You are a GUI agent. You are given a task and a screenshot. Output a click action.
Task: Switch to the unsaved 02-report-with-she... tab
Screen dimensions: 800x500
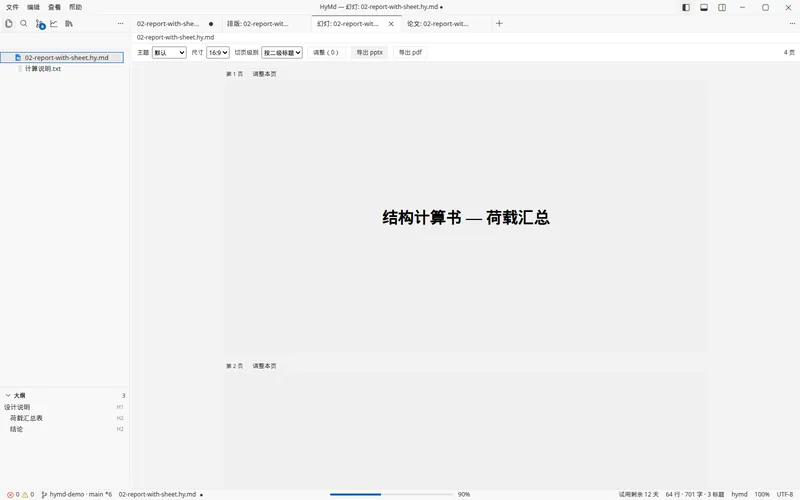point(175,23)
